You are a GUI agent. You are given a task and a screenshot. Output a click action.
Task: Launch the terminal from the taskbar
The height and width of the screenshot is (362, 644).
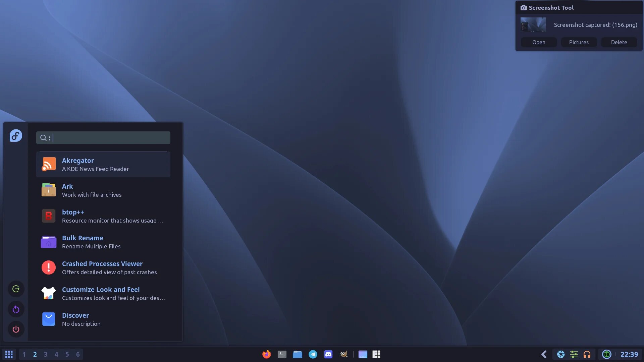point(282,354)
